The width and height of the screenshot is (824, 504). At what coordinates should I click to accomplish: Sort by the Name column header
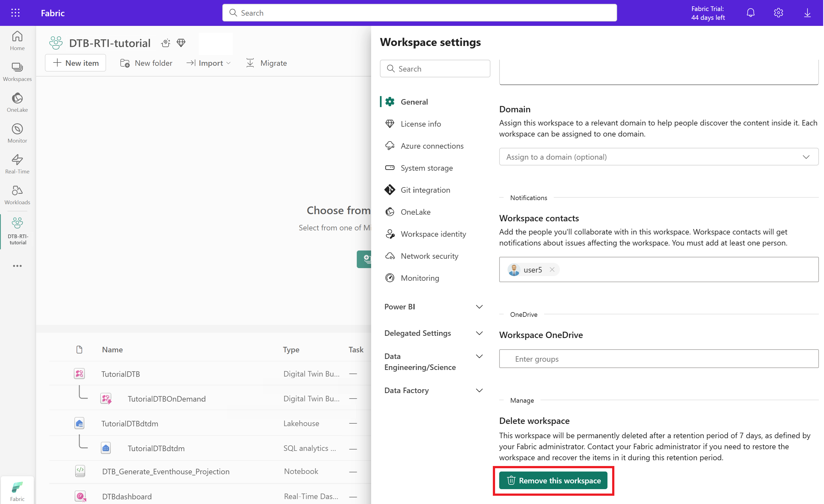tap(112, 349)
